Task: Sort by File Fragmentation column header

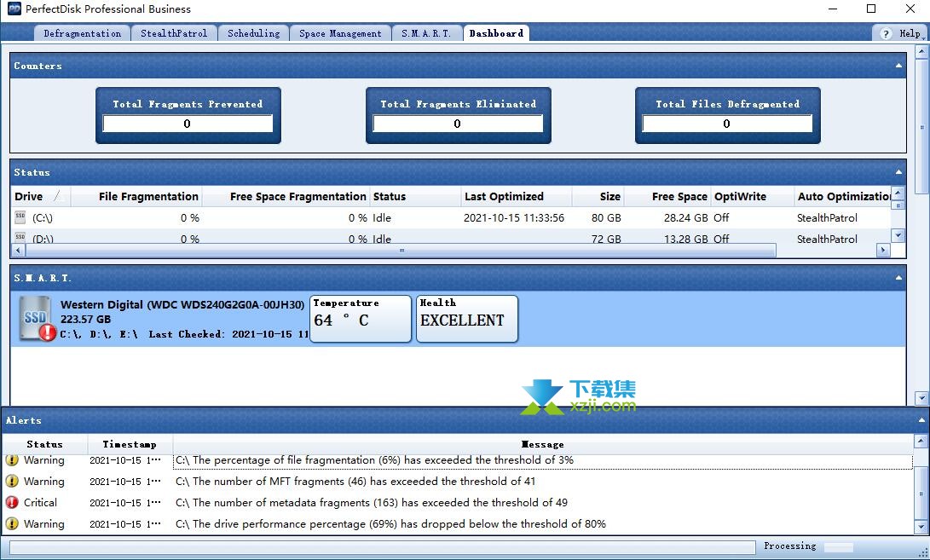Action: pyautogui.click(x=136, y=196)
